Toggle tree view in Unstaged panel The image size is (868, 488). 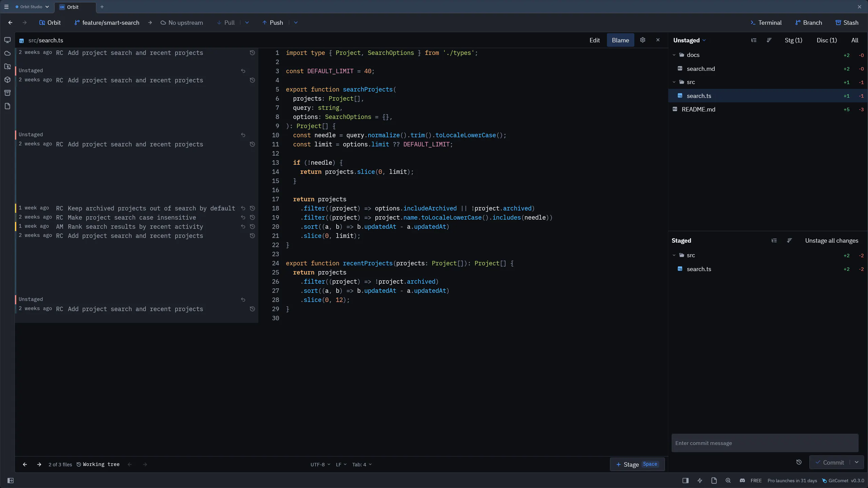pyautogui.click(x=754, y=40)
